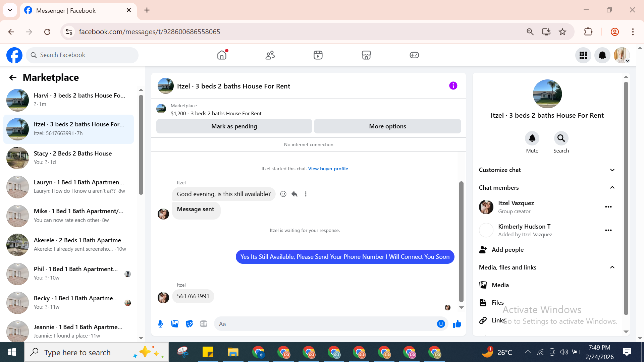The height and width of the screenshot is (362, 644).
Task: Toggle the conversation information panel
Action: click(453, 86)
